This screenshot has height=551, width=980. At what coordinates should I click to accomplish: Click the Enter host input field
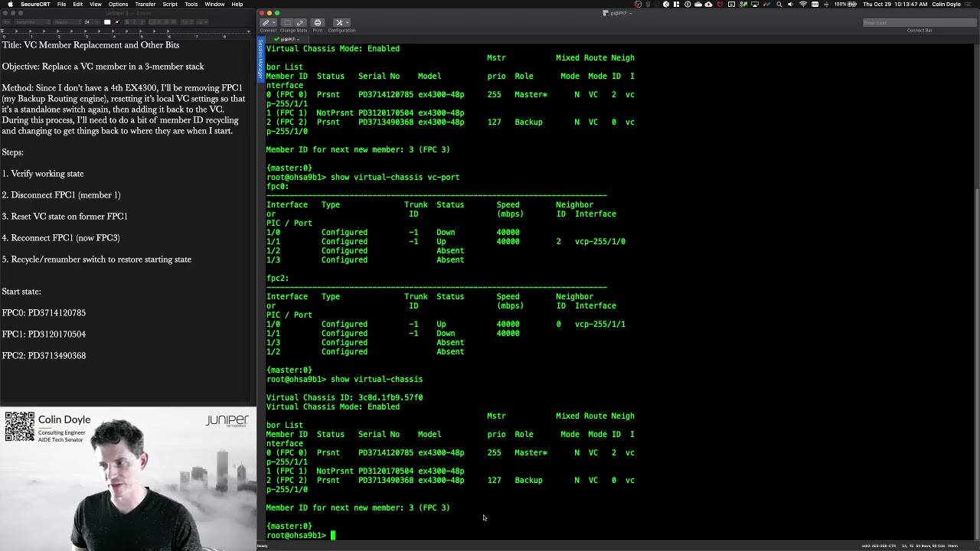(x=919, y=23)
